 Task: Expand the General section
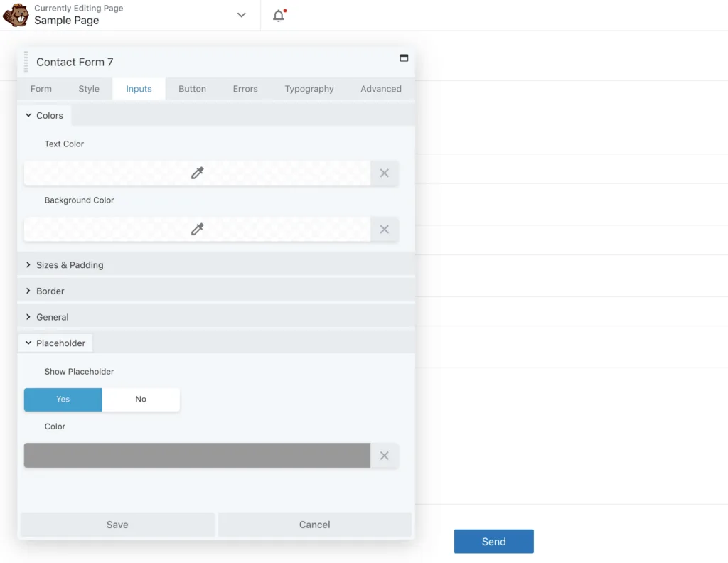pyautogui.click(x=216, y=317)
